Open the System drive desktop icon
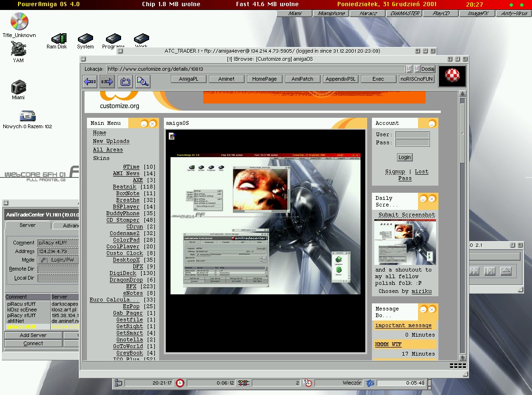The height and width of the screenshot is (395, 532). [x=85, y=38]
